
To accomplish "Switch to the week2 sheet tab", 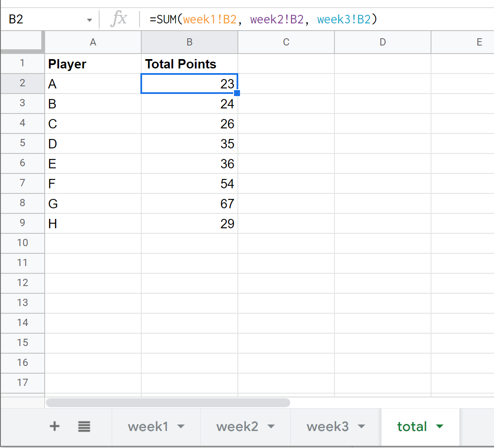I will pyautogui.click(x=237, y=426).
